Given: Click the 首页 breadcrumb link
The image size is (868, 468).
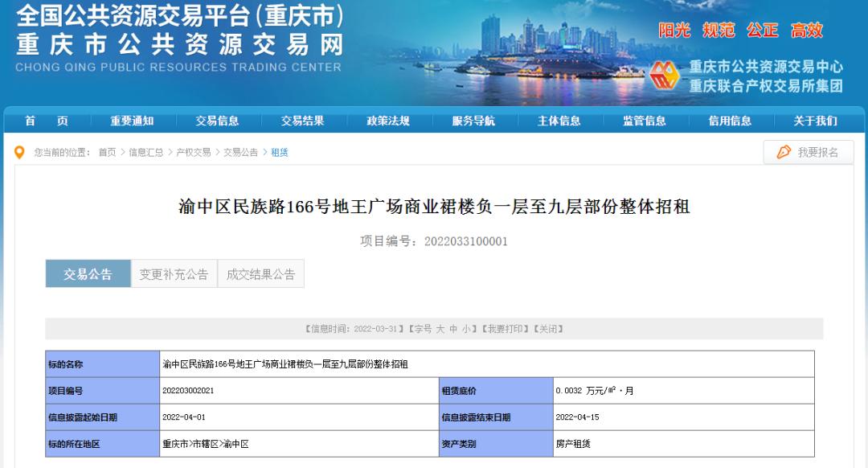Looking at the screenshot, I should pos(108,152).
